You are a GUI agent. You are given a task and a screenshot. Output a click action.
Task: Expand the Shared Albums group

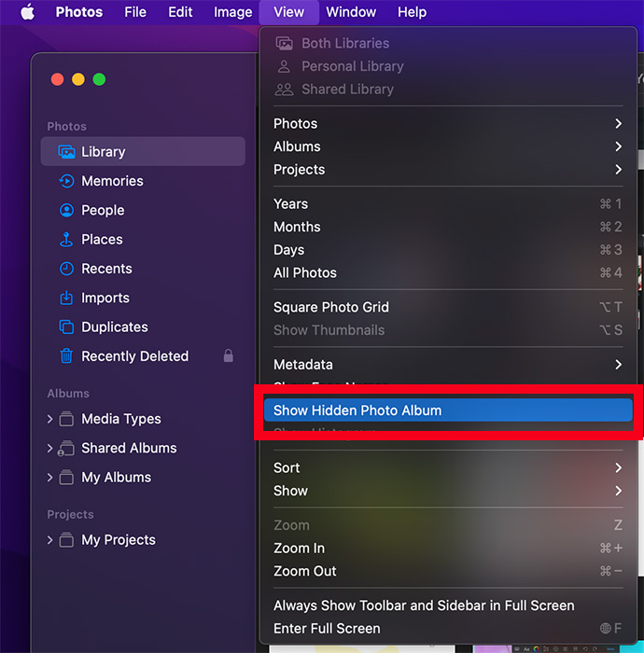(x=50, y=448)
